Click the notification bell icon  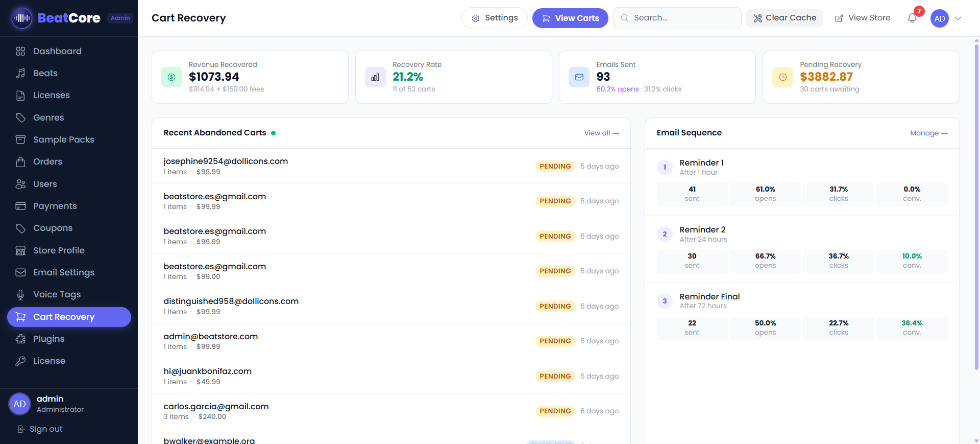coord(912,18)
